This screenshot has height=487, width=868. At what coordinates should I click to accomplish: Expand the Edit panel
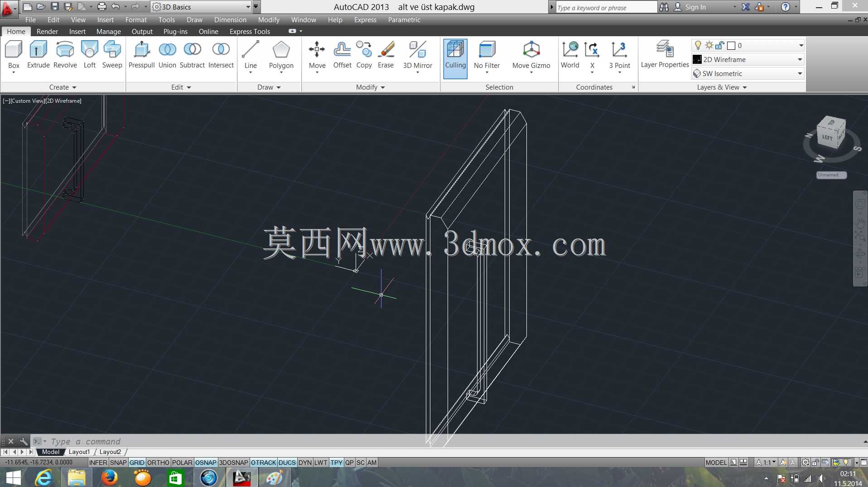[181, 87]
